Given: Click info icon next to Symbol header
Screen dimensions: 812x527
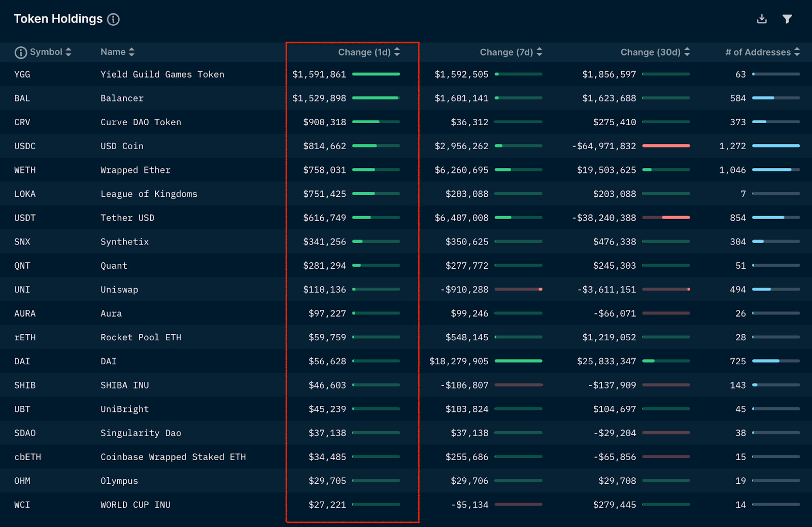Looking at the screenshot, I should pos(21,52).
